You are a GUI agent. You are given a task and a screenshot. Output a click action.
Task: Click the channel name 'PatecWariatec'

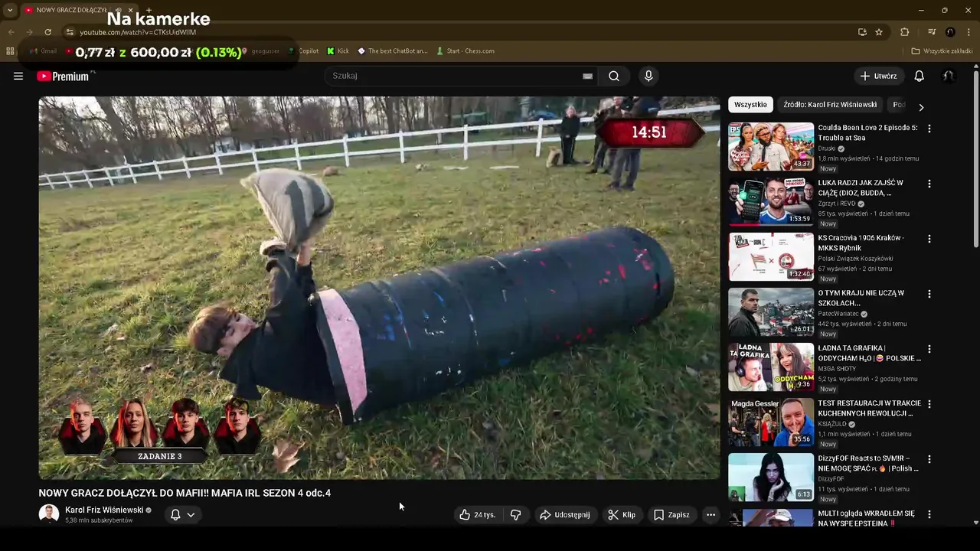(840, 314)
